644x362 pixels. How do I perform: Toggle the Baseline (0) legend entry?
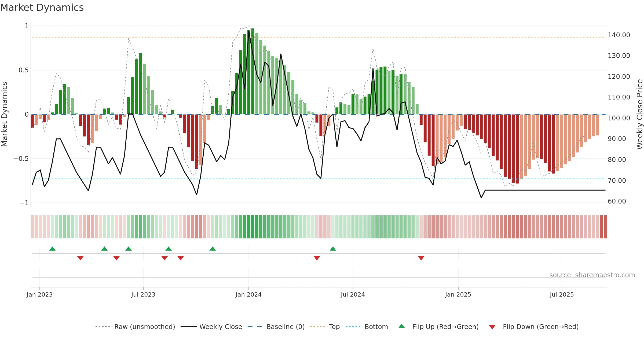[x=276, y=327]
